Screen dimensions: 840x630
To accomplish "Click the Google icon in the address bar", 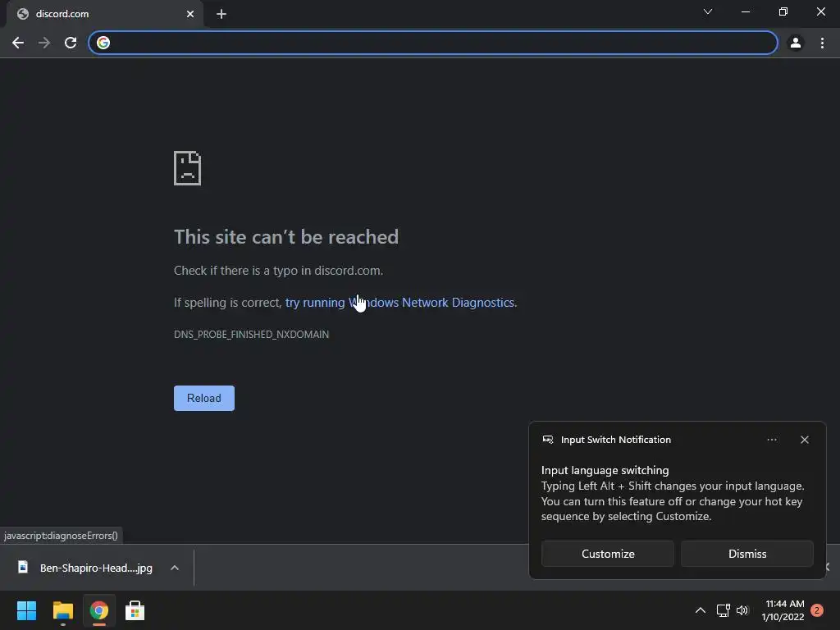I will click(x=103, y=43).
